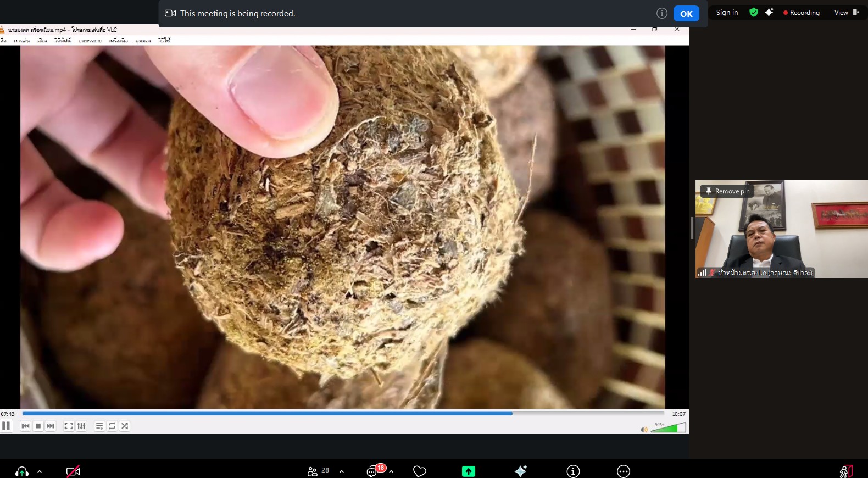Open the AI Companion sparkle in toolbar

click(x=520, y=471)
